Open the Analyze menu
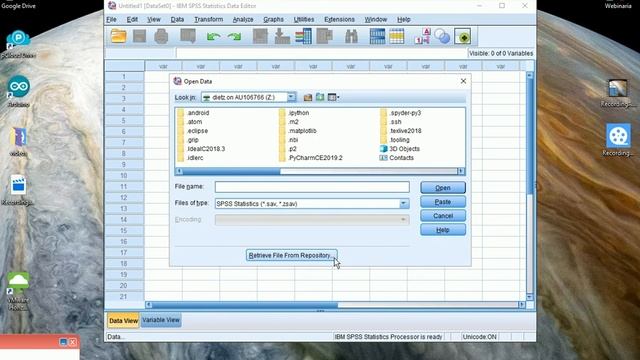This screenshot has height=360, width=640. point(243,19)
